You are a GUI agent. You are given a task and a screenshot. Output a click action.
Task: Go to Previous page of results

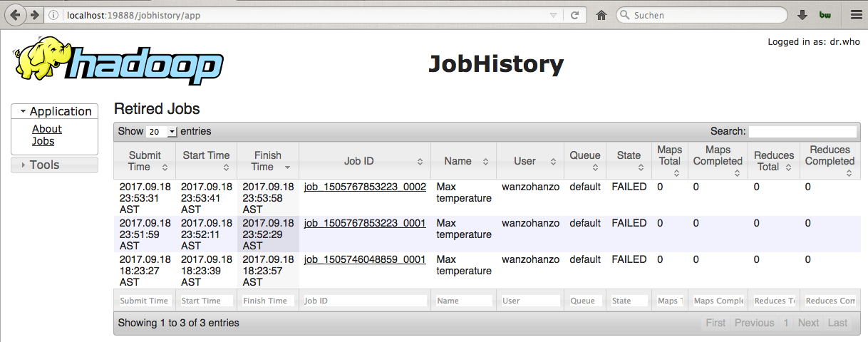(755, 323)
